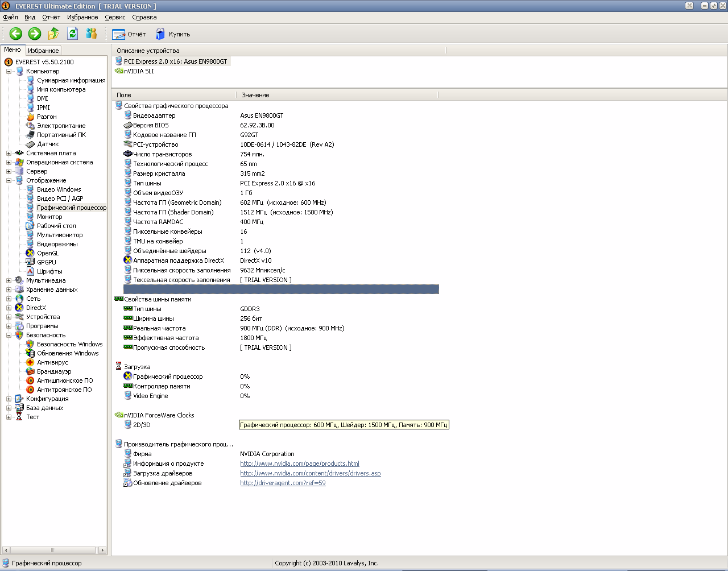Click the Значение column header
The height and width of the screenshot is (571, 728).
[337, 95]
